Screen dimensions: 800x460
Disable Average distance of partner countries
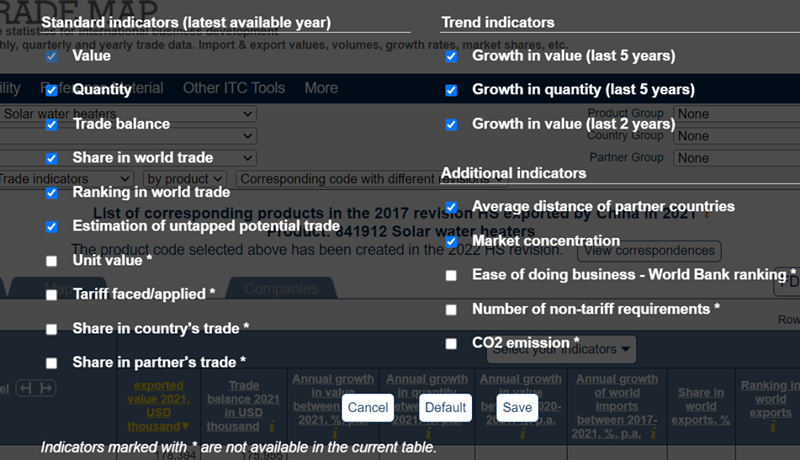coord(451,207)
